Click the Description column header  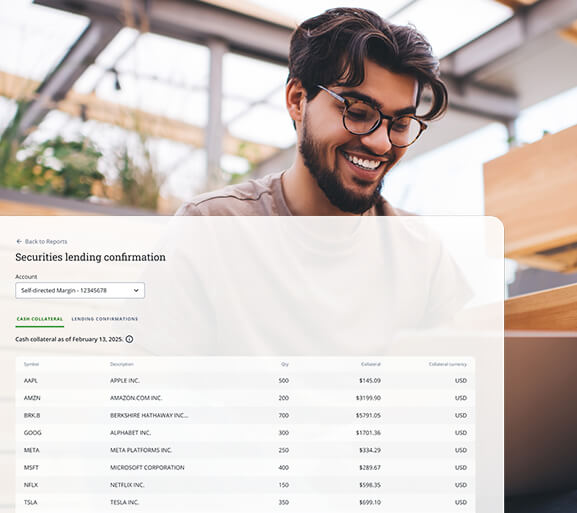(122, 364)
